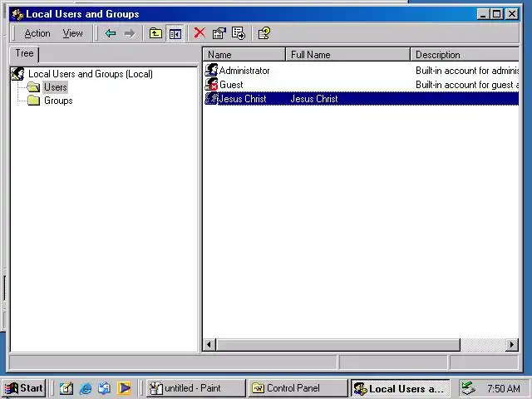Viewport: 532px width, 399px height.
Task: Select the Jesus Christ user name
Action: pos(243,99)
